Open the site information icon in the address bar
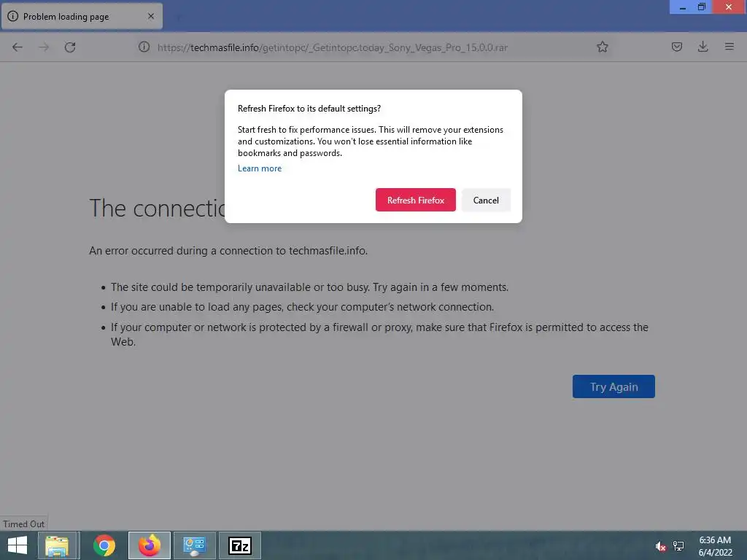This screenshot has width=747, height=560. point(144,47)
